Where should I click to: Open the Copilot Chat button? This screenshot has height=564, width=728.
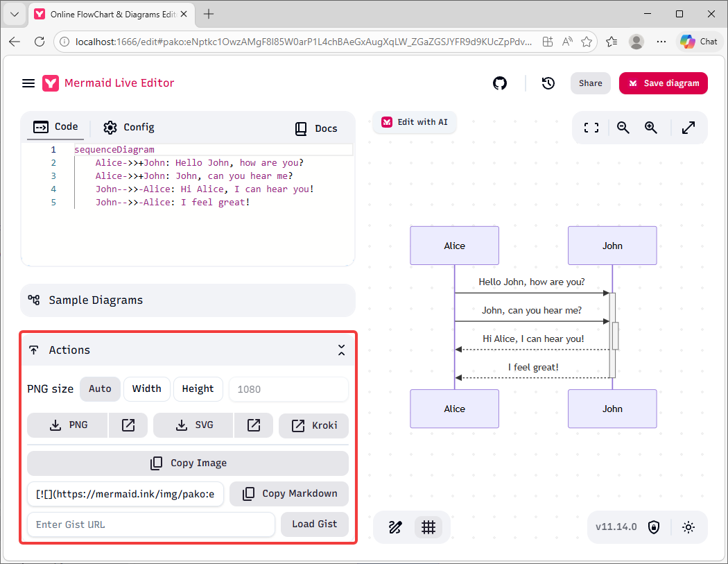click(699, 42)
